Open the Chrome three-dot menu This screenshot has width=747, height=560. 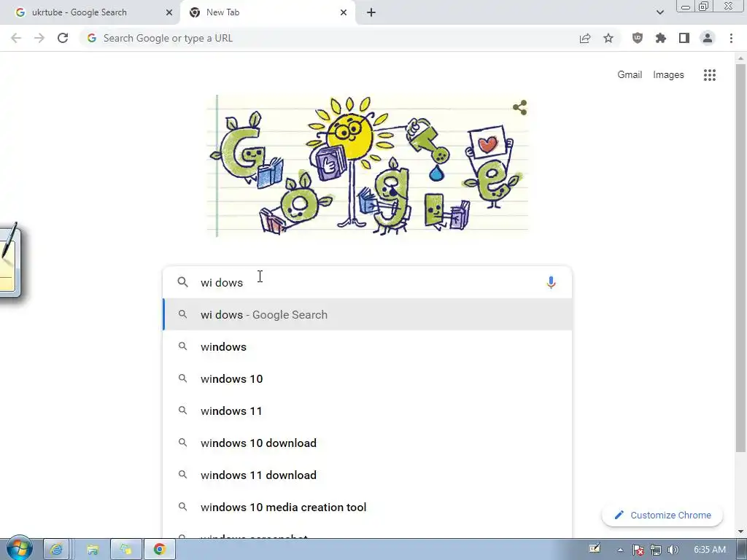pyautogui.click(x=731, y=38)
